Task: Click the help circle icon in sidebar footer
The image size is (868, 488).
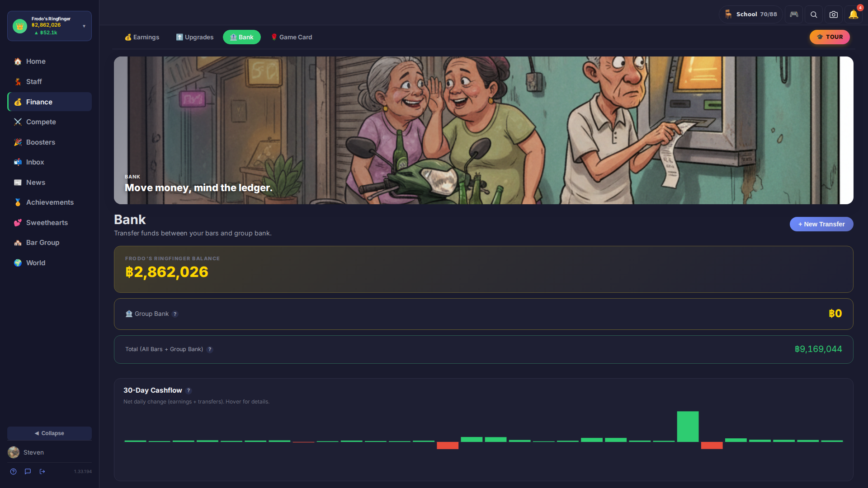Action: [x=14, y=471]
